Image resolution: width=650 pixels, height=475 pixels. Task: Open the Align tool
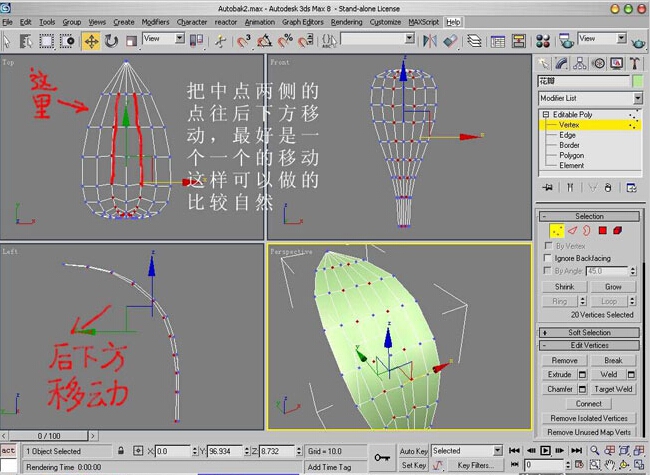coord(450,41)
